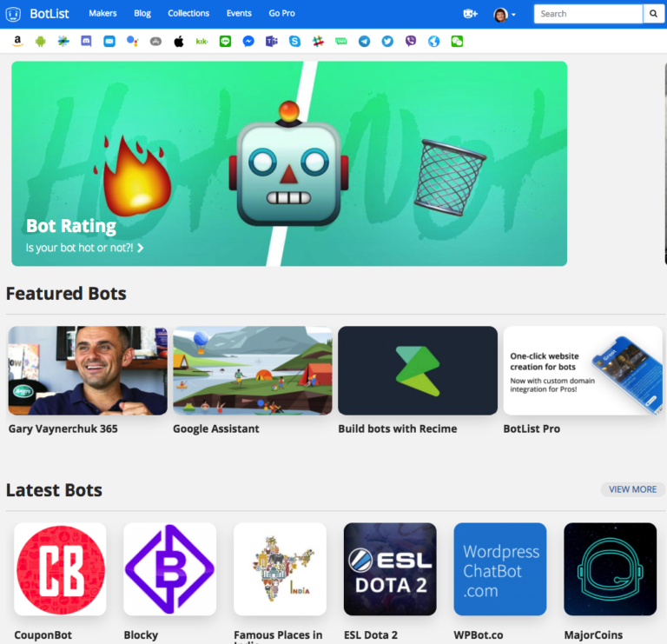
Task: Click the add-bot icon in header
Action: click(470, 14)
